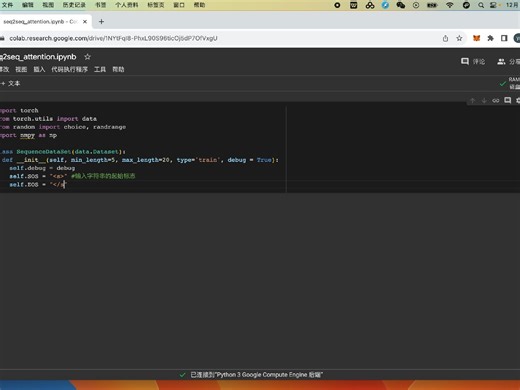Move the cell down with down-arrow icon
This screenshot has width=520, height=390.
point(484,100)
